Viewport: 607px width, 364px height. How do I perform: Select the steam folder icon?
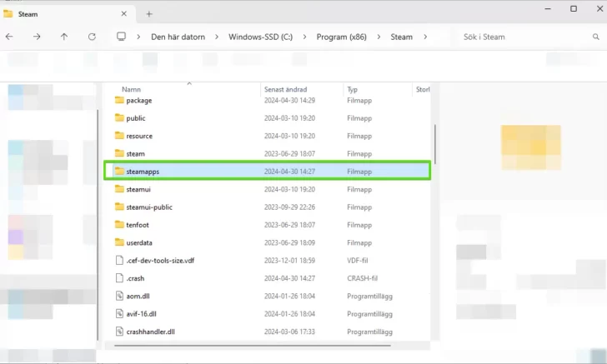point(119,153)
